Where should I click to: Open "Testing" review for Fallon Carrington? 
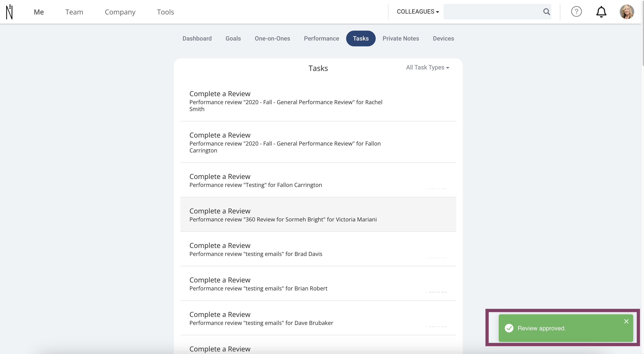click(x=318, y=180)
